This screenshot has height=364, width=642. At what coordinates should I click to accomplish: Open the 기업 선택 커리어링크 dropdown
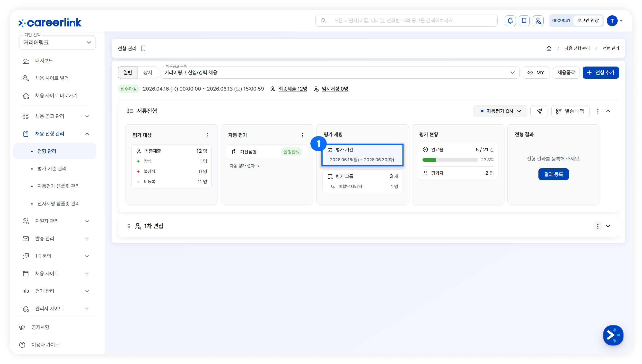[x=57, y=42]
